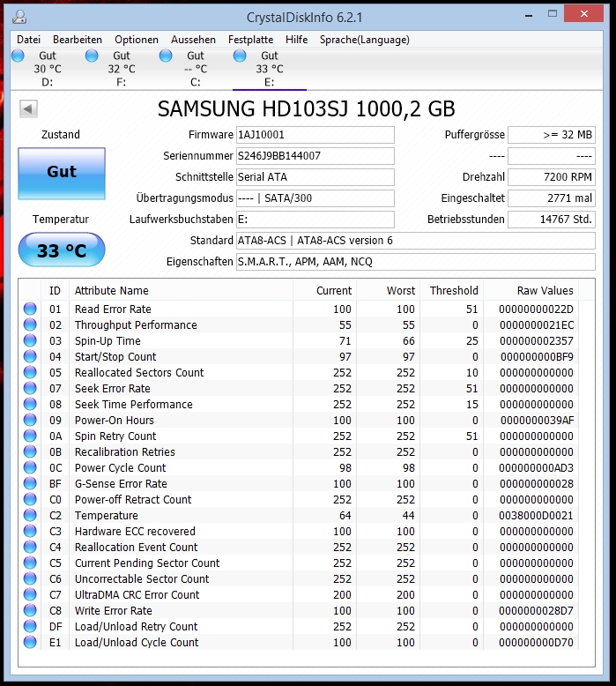The height and width of the screenshot is (686, 616).
Task: Click status orb of Throughput Performance row
Action: click(30, 324)
